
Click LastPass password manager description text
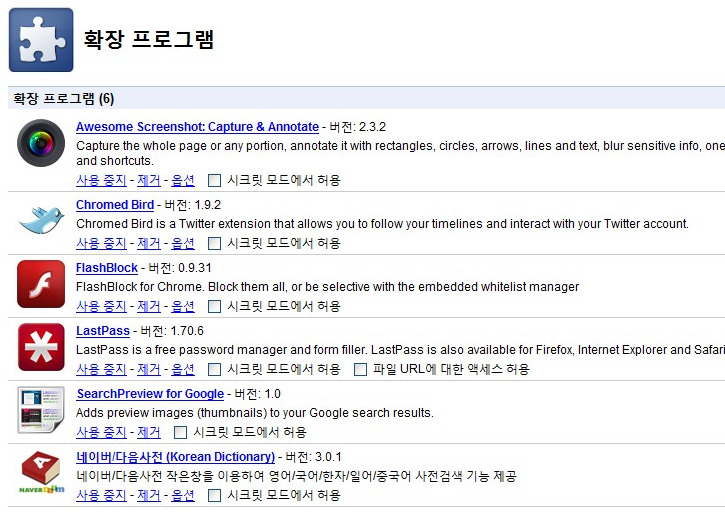[400, 350]
